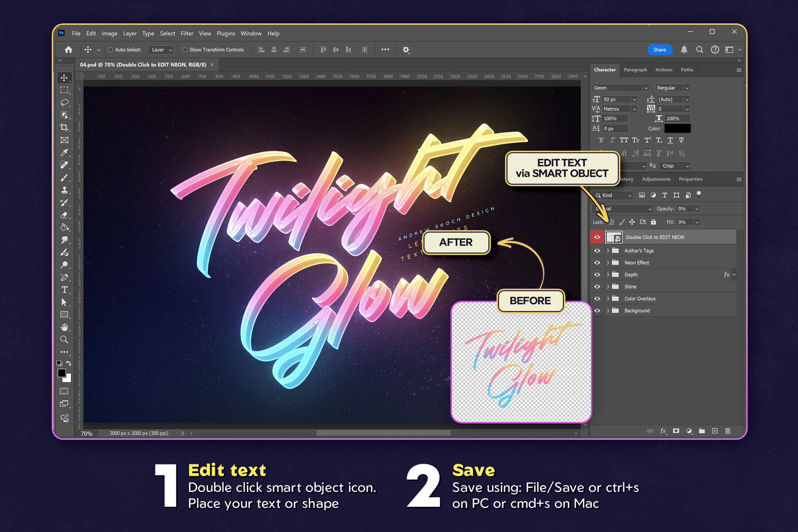Click the Share button
798x532 pixels.
tap(660, 50)
